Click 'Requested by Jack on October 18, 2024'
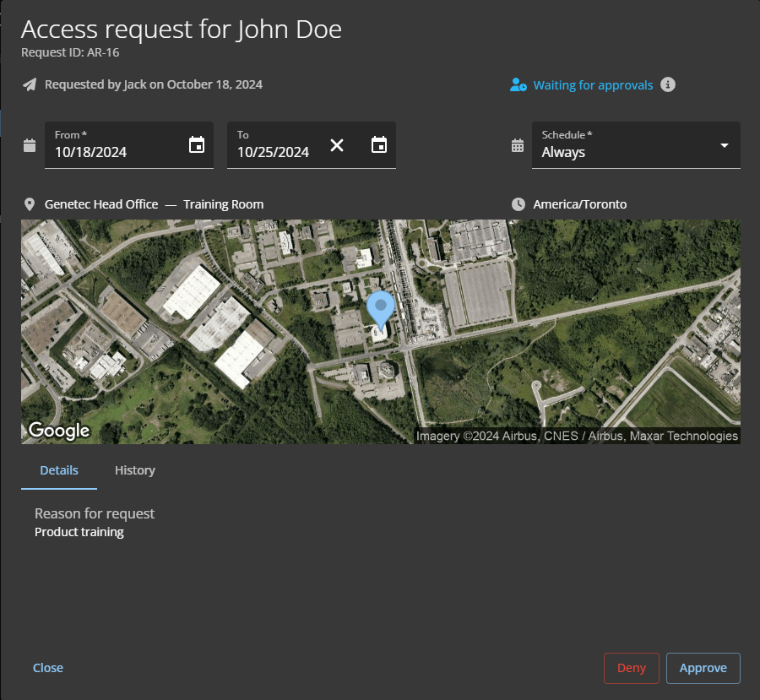The image size is (760, 700). pos(154,84)
